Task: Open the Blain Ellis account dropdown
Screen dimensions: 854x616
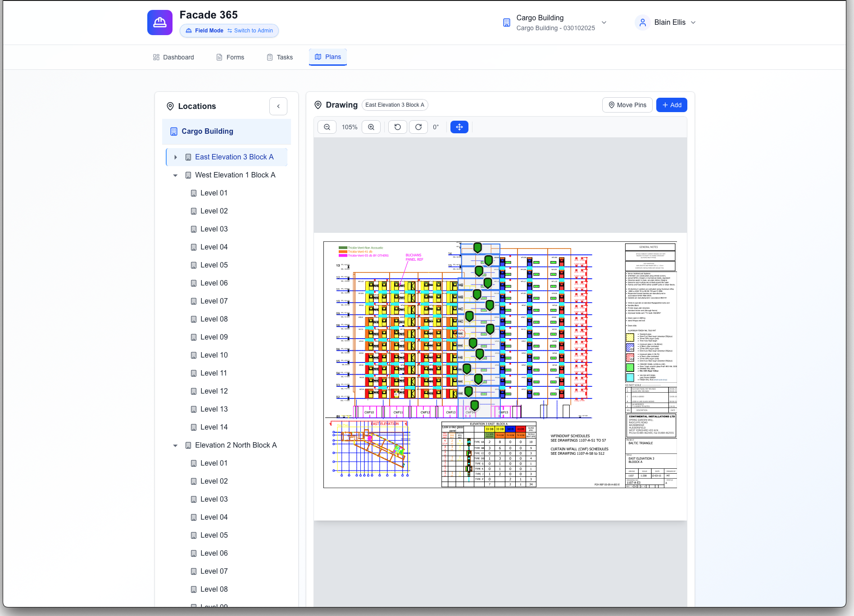Action: tap(670, 22)
